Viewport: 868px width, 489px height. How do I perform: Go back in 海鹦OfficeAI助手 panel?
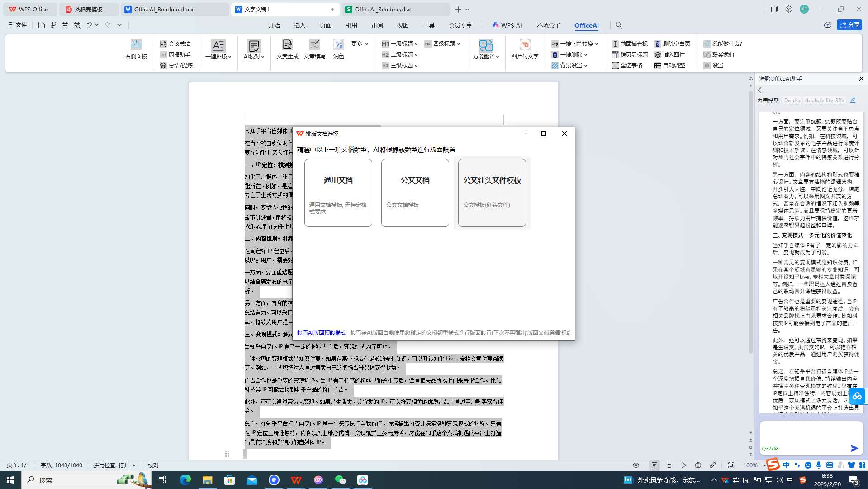(760, 90)
